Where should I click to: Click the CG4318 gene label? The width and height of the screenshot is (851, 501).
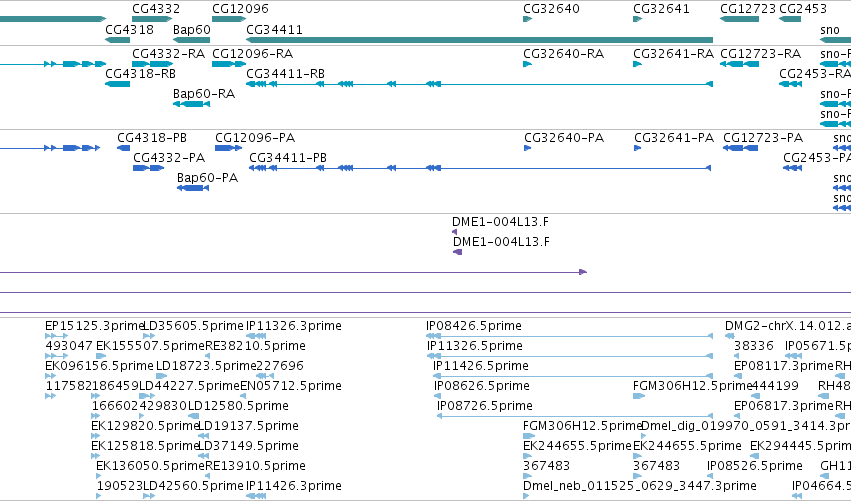129,30
